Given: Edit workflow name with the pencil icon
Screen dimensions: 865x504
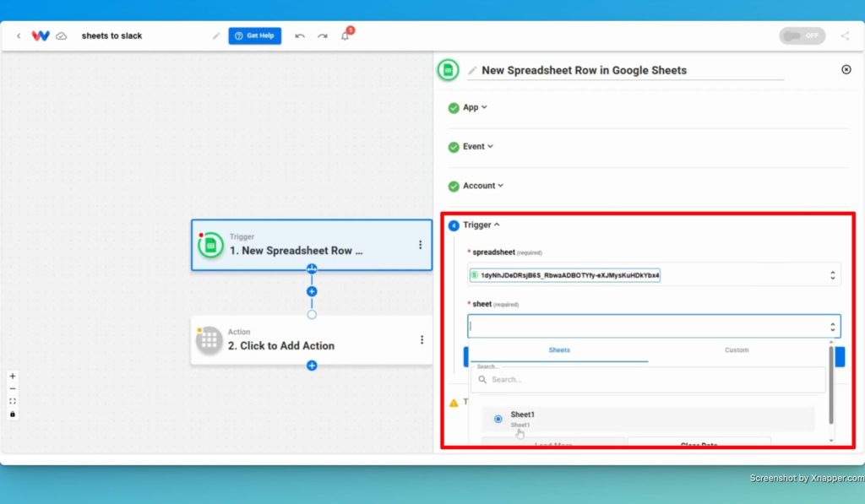Looking at the screenshot, I should (x=216, y=35).
